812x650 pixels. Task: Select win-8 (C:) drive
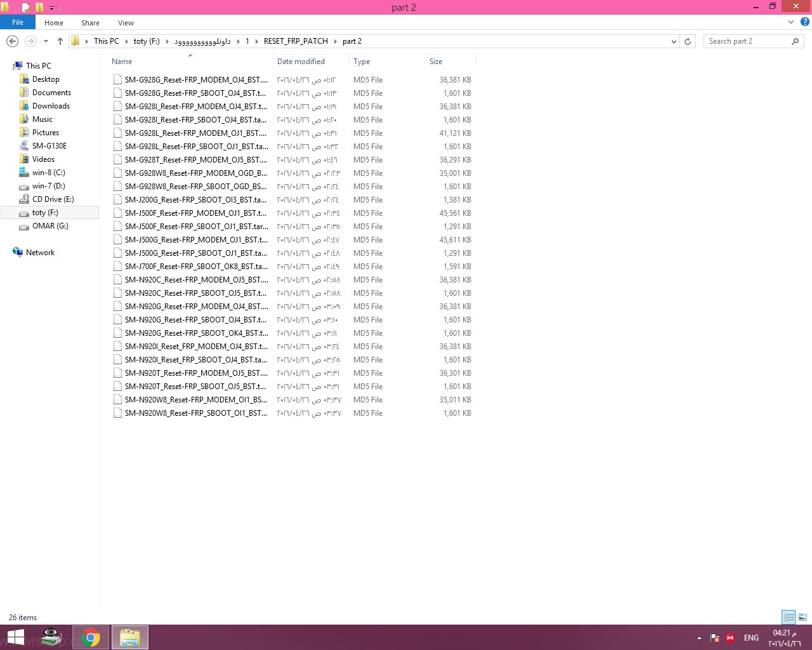click(x=48, y=173)
